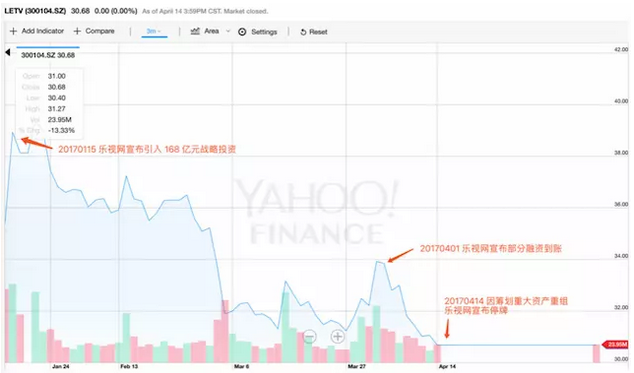Screen dimensions: 634x373
Task: Click the Reset circular arrow icon
Action: pos(303,32)
